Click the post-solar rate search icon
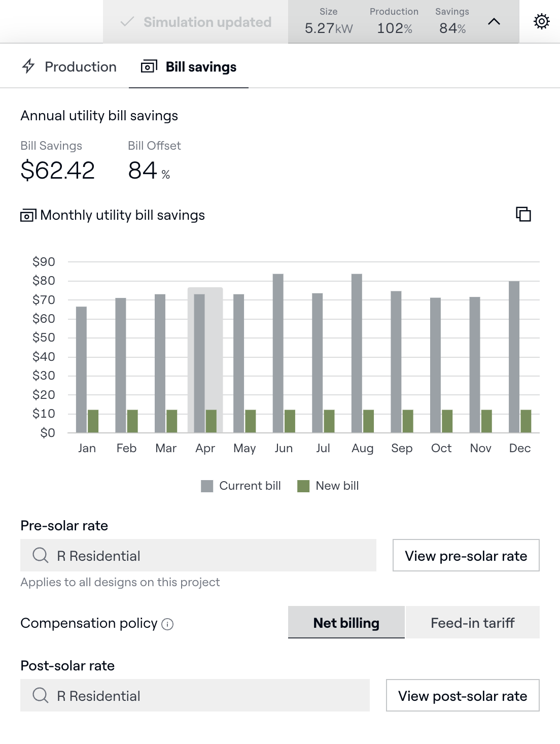 40,695
